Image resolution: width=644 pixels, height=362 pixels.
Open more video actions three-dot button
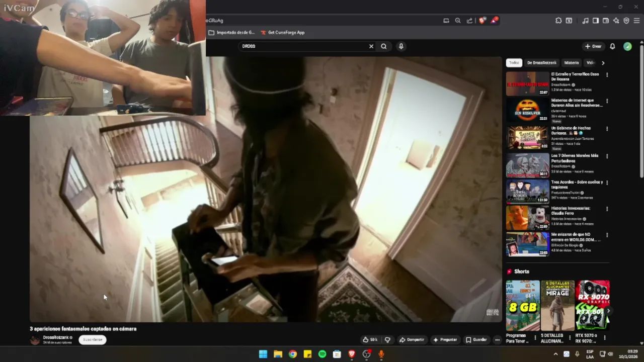click(x=497, y=340)
